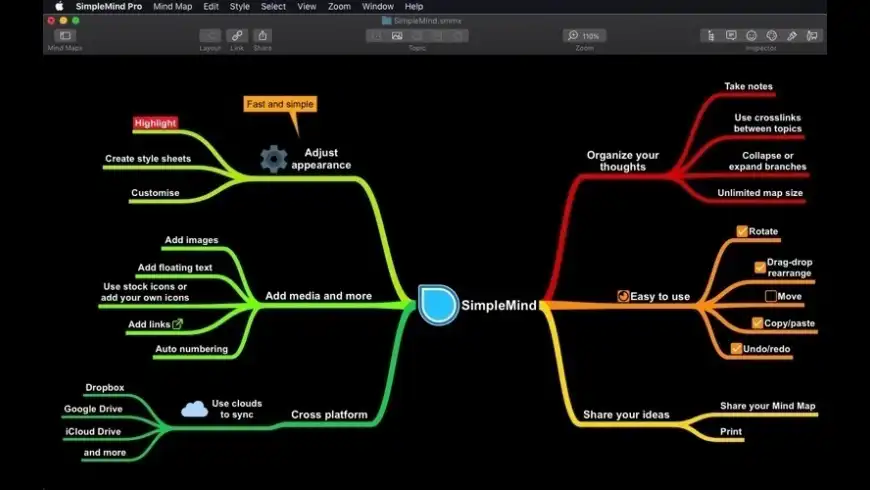Select the red Highlight topic

coord(155,123)
